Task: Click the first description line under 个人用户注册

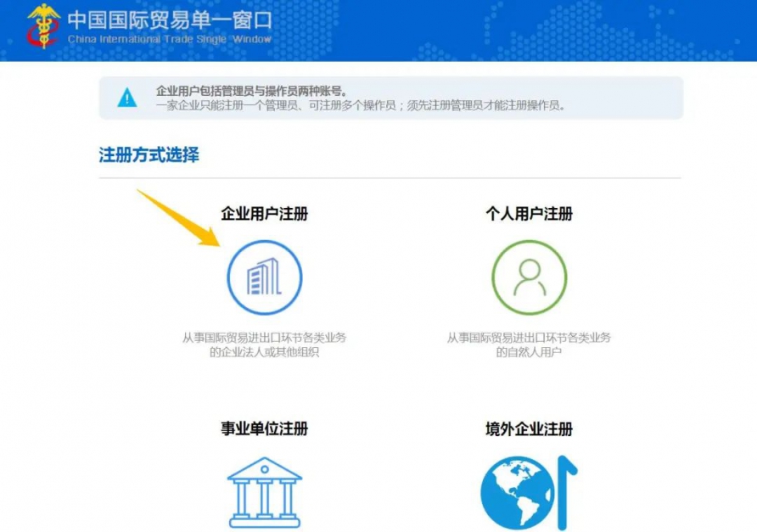Action: [x=529, y=338]
